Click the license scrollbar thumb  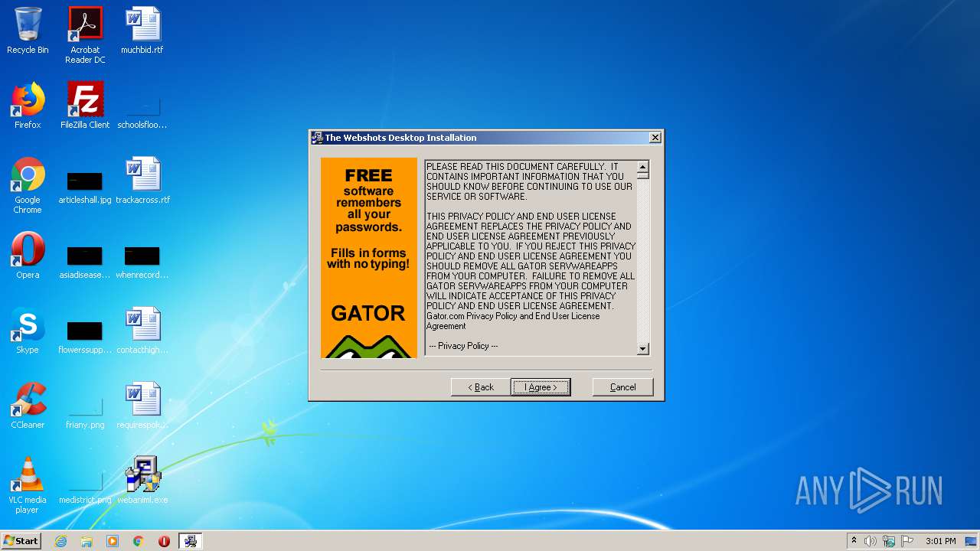643,176
